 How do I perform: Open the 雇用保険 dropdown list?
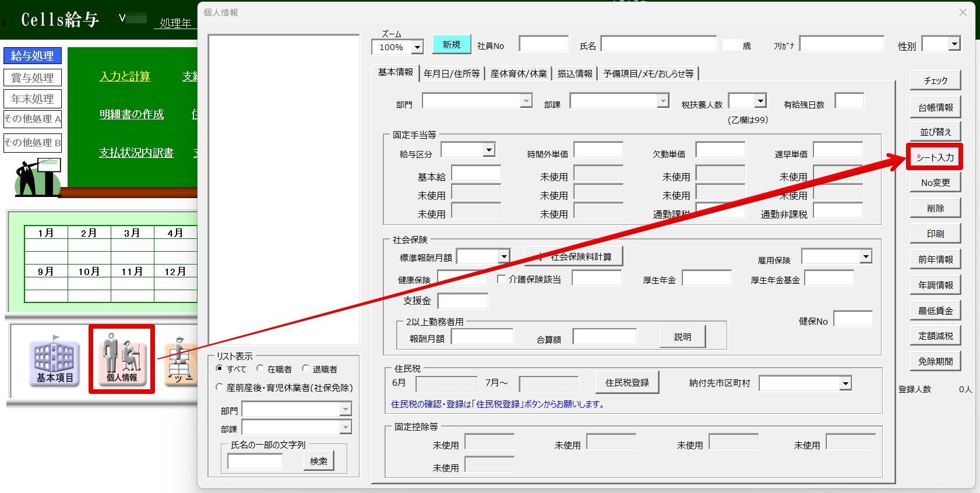point(866,256)
